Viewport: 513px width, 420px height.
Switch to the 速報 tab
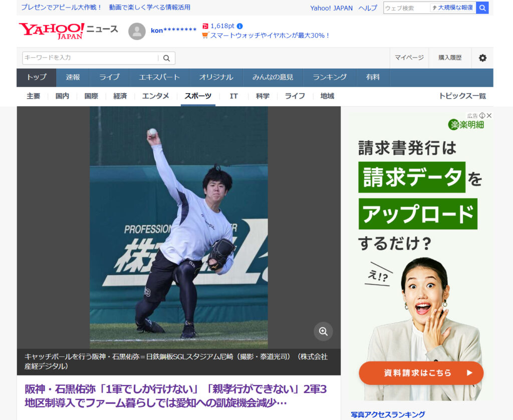[x=73, y=78]
